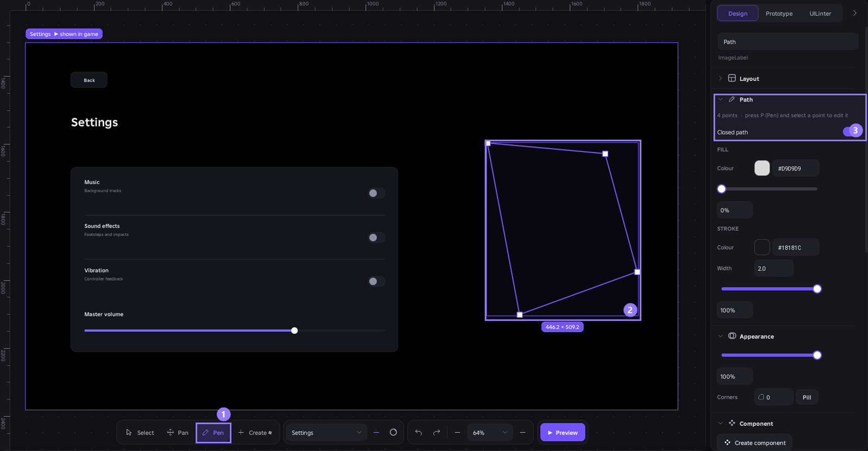Switch to the Design tab
This screenshot has width=868, height=451.
(x=738, y=14)
